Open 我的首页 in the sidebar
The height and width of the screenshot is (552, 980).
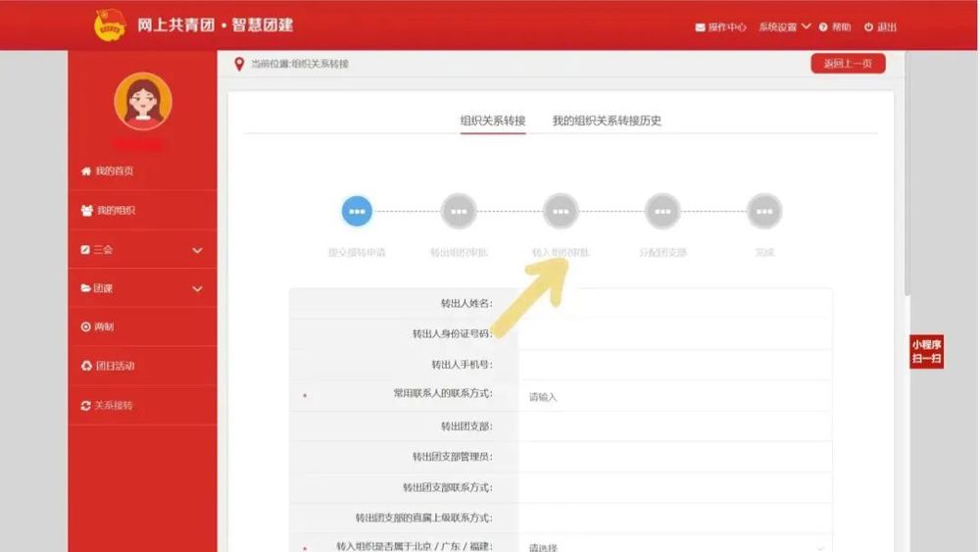pos(142,171)
